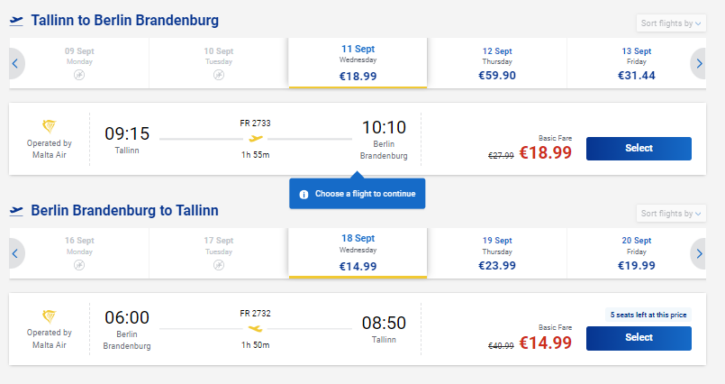Click the Malta Air harp logo on FR 2733
Viewport: 725px width, 384px height.
[x=49, y=126]
